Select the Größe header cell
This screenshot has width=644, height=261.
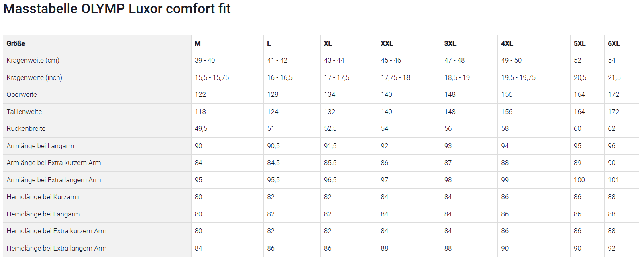pyautogui.click(x=16, y=43)
